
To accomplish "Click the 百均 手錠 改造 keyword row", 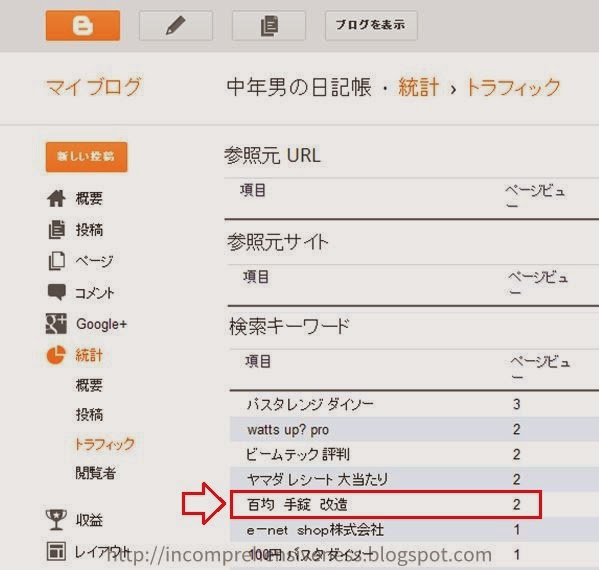I will 386,505.
